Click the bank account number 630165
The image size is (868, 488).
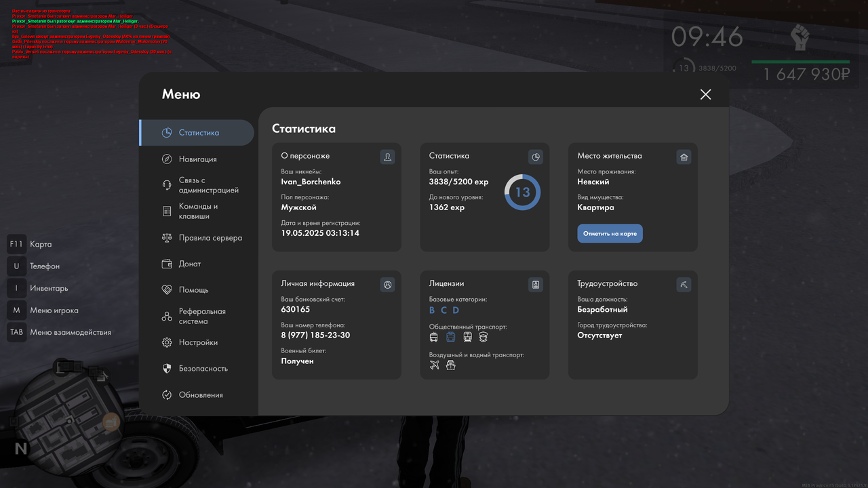[296, 309]
